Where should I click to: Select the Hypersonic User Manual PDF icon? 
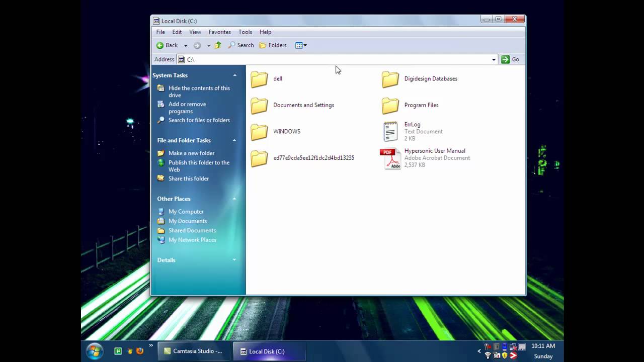pyautogui.click(x=390, y=158)
